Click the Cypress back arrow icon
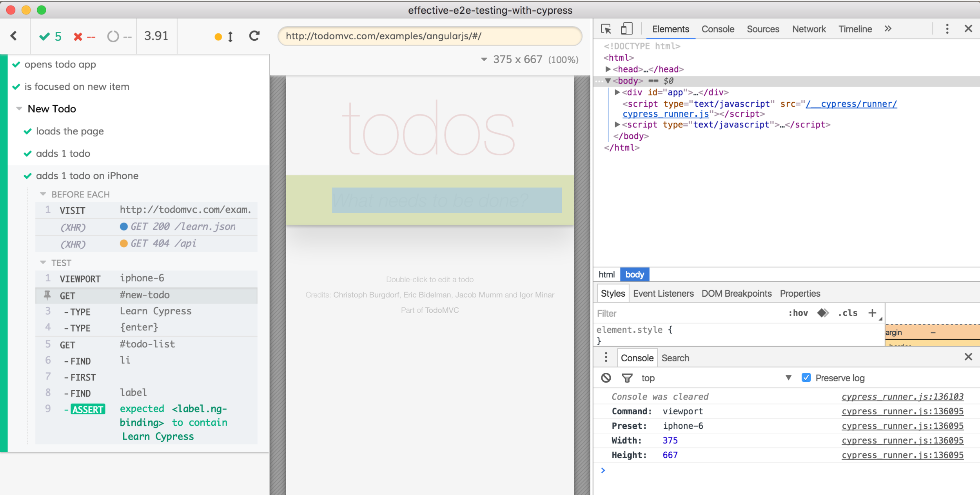 click(x=14, y=36)
